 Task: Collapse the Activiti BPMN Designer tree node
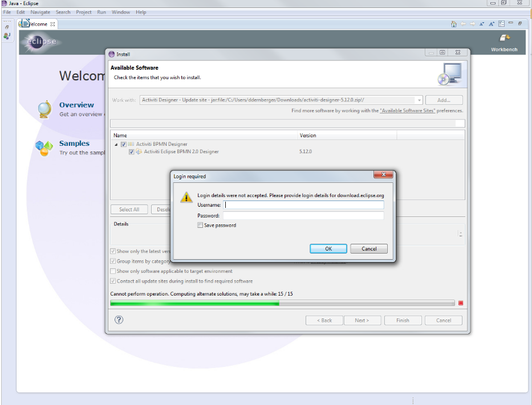[x=116, y=145]
